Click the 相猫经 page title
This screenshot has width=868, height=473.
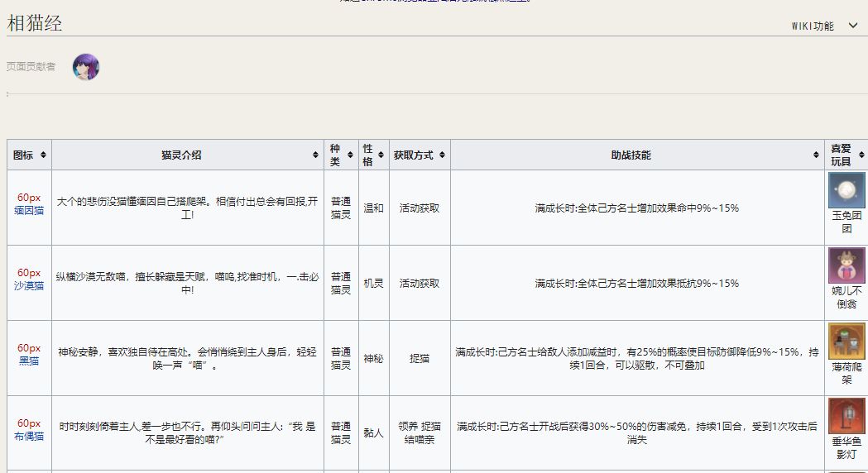(x=34, y=23)
